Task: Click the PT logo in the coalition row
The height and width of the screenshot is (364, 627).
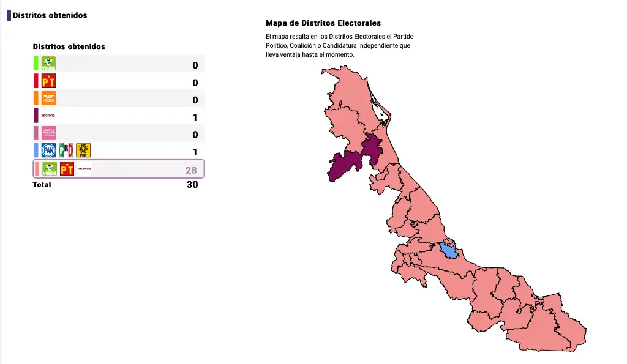Action: coord(67,169)
